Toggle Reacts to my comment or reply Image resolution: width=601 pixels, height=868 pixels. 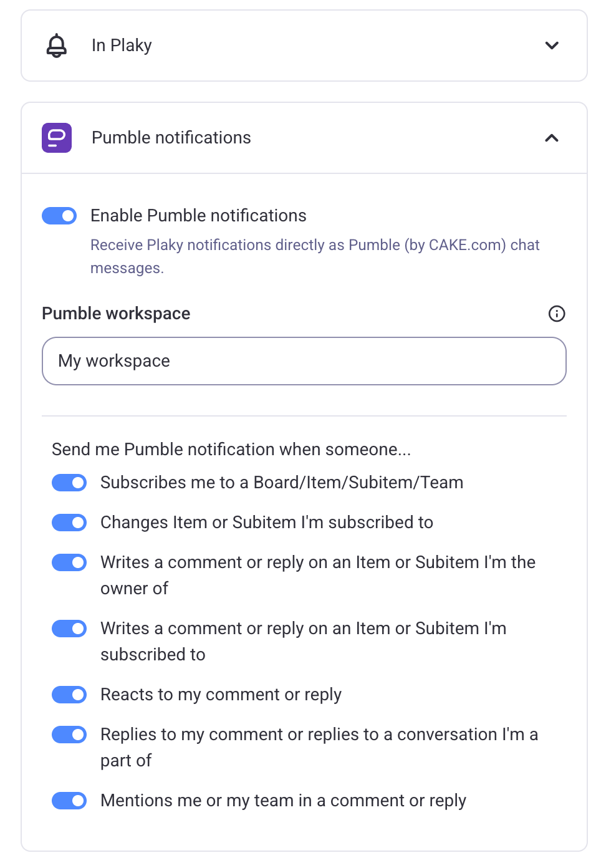[69, 695]
